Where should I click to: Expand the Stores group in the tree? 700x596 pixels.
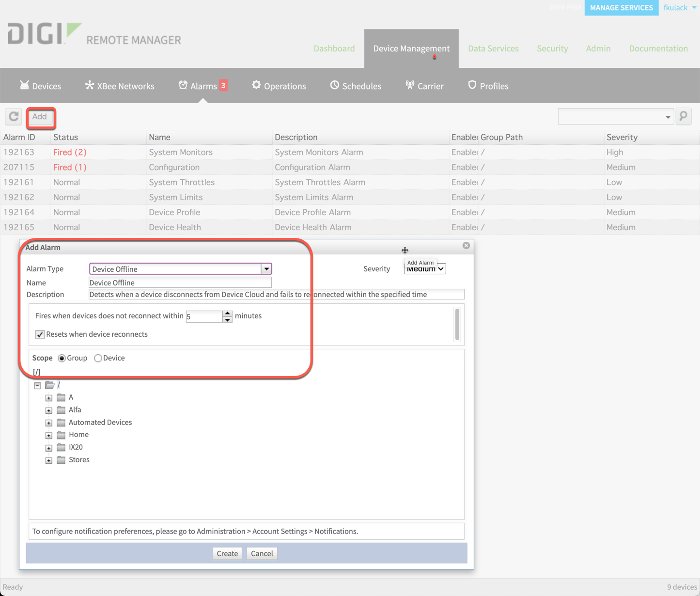pyautogui.click(x=48, y=460)
